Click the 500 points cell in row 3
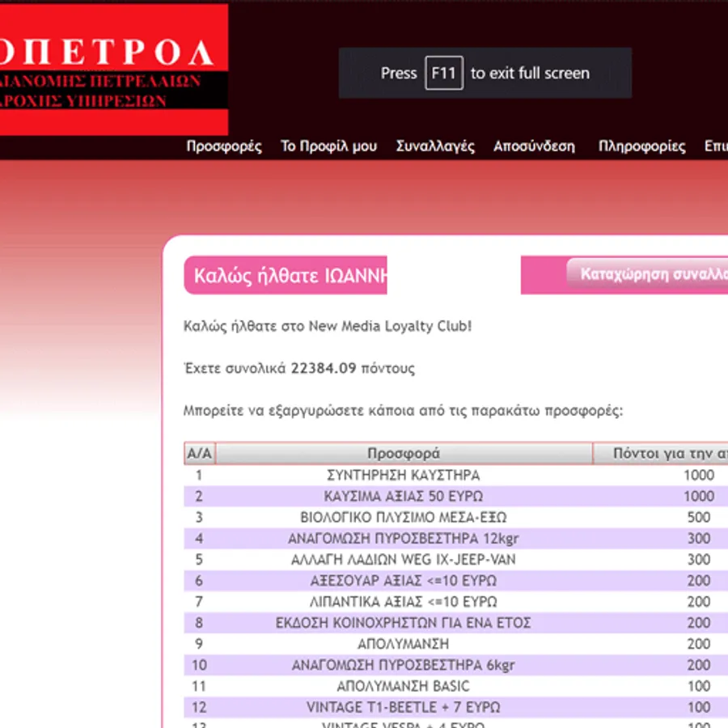This screenshot has width=728, height=728. coord(699,517)
